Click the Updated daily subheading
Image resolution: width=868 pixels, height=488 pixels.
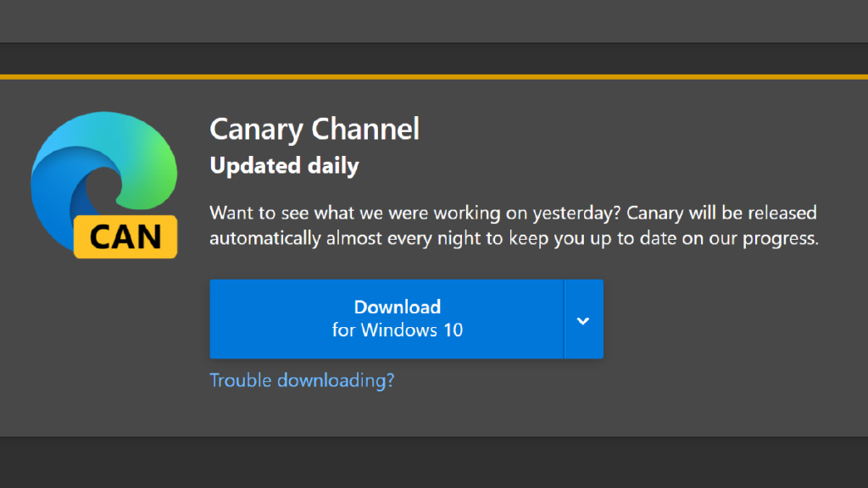point(284,166)
